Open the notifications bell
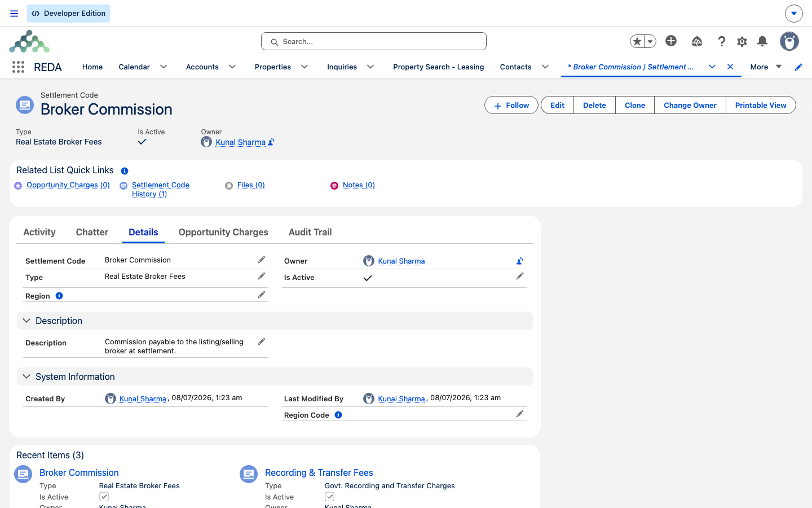This screenshot has height=508, width=812. (x=762, y=41)
